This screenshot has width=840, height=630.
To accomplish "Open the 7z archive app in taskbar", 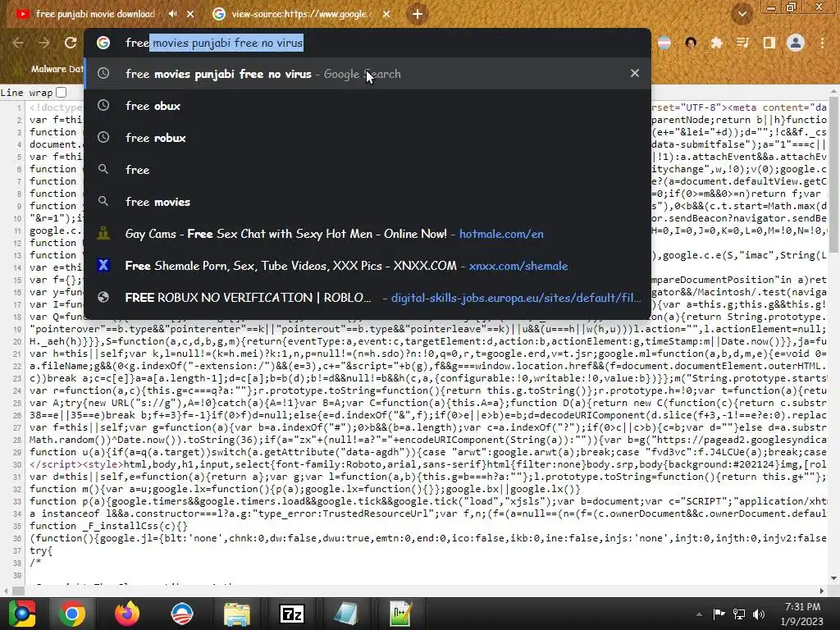I will [292, 614].
